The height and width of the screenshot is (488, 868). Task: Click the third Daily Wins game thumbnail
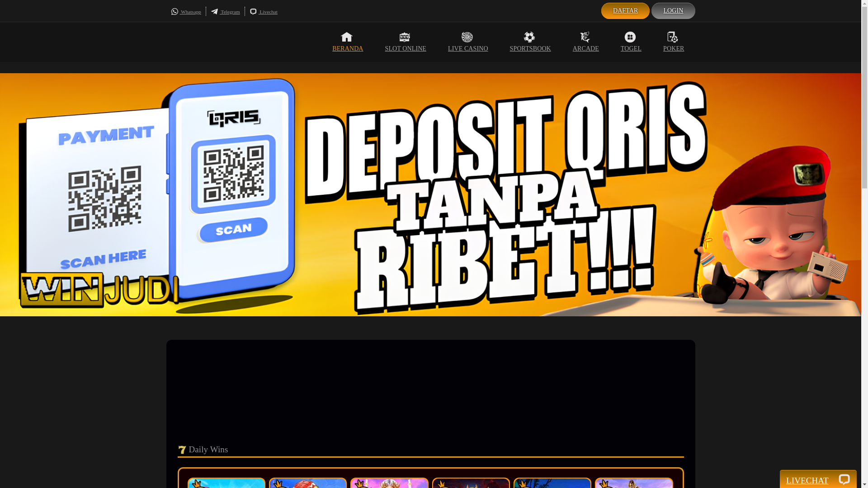(x=389, y=483)
